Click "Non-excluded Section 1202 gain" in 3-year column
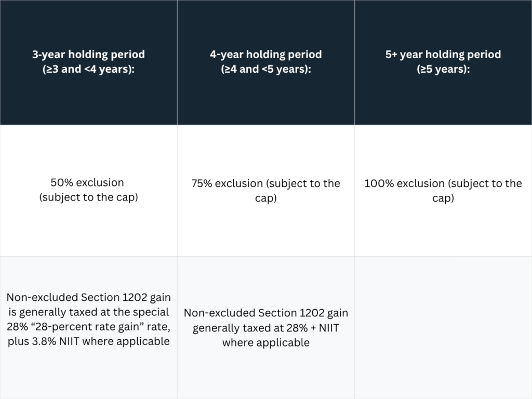 (x=88, y=297)
